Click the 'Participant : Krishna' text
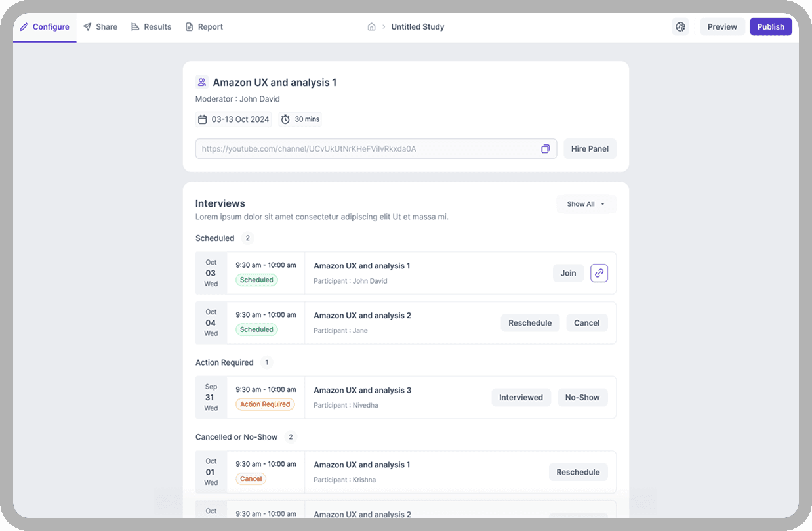The image size is (812, 531). (345, 480)
